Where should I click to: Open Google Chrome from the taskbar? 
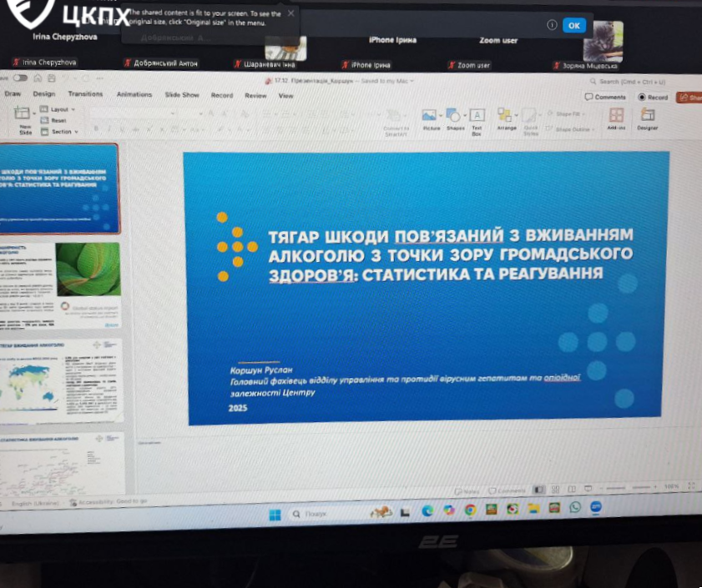(470, 508)
